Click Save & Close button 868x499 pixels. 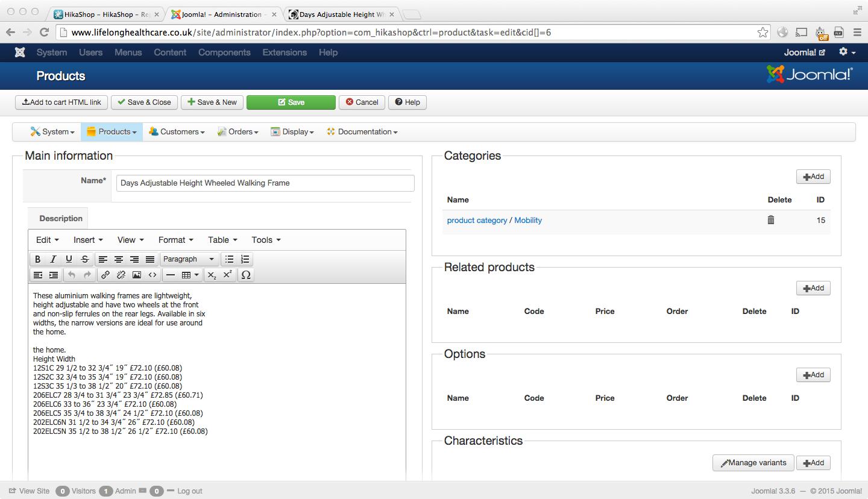[x=145, y=102]
